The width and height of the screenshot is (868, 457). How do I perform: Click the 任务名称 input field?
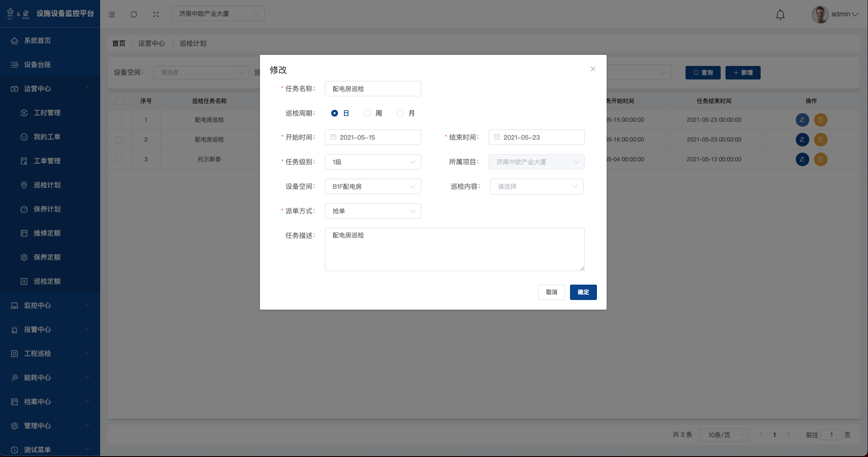[373, 89]
